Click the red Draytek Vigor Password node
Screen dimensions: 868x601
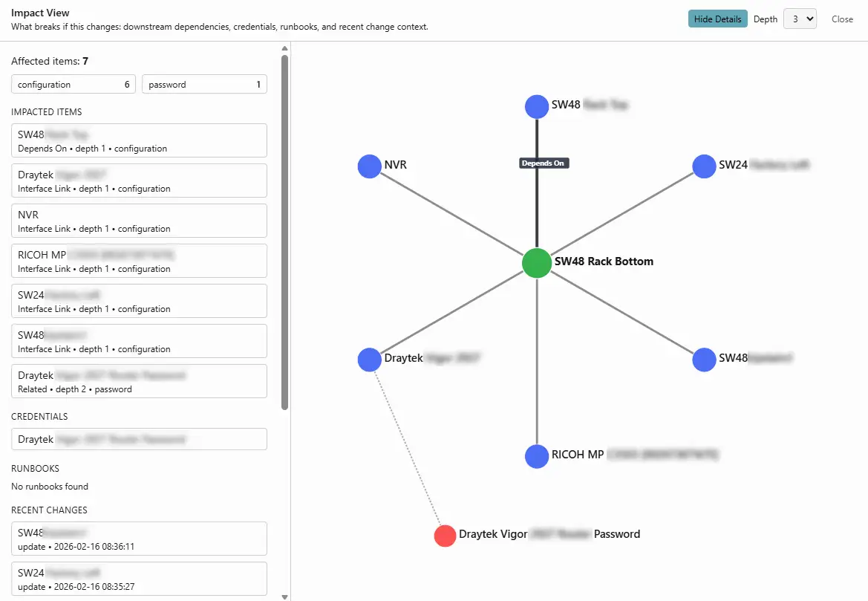coord(445,536)
